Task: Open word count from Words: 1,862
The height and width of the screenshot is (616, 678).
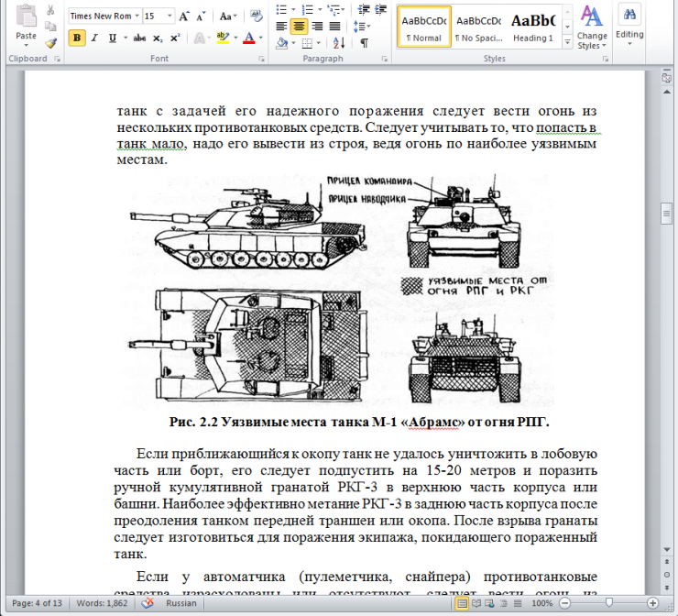Action: (102, 603)
